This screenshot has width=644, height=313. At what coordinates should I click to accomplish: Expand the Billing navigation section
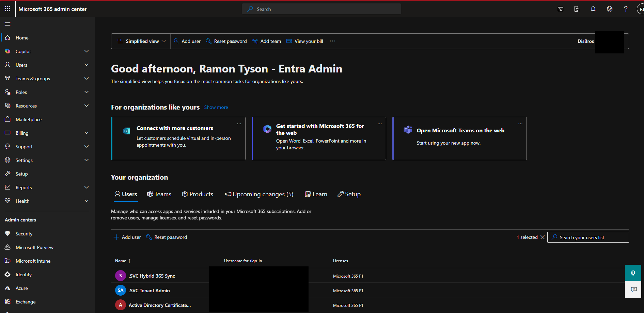pos(87,133)
